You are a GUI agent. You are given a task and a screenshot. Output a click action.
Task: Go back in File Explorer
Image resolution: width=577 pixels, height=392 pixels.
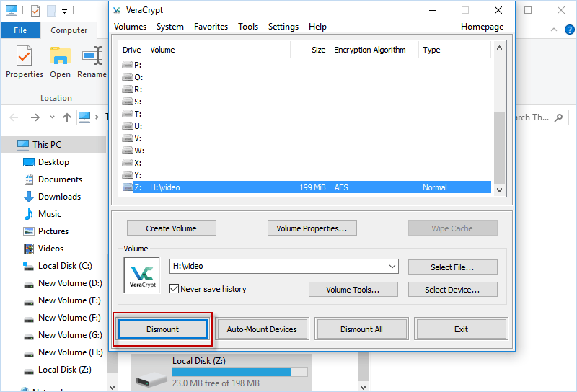coord(14,117)
